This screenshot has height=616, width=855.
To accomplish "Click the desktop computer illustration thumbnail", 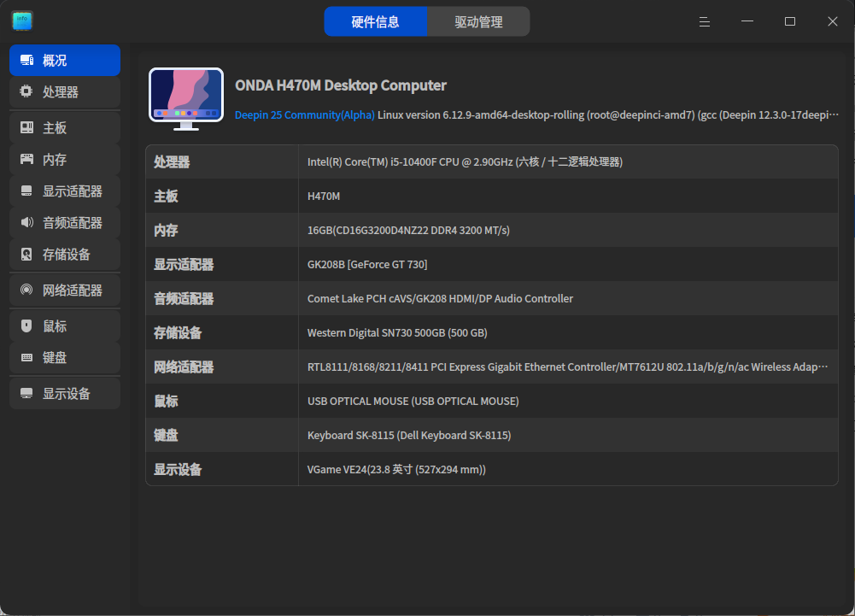I will tap(186, 99).
